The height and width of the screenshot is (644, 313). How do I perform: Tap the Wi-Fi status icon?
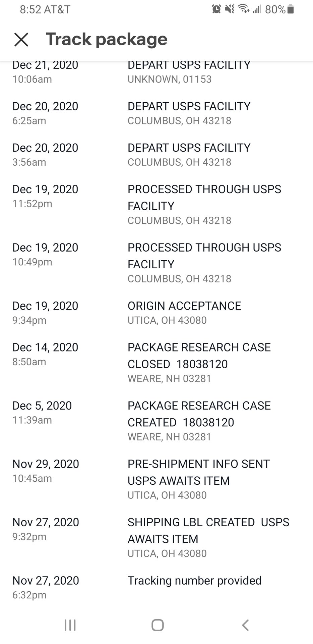tap(243, 9)
